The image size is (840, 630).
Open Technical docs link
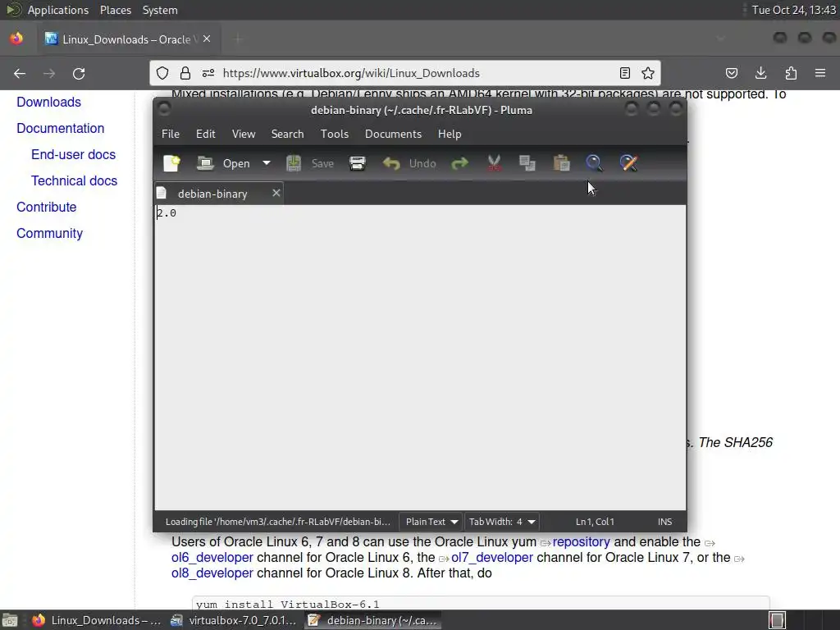point(74,180)
